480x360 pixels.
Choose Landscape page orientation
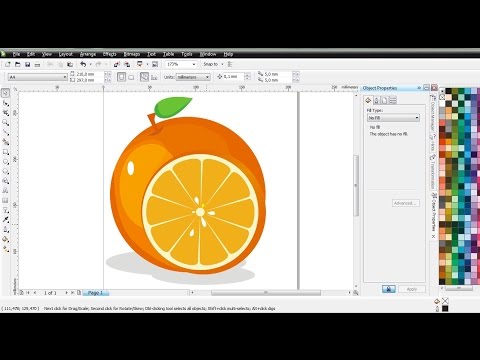point(131,77)
